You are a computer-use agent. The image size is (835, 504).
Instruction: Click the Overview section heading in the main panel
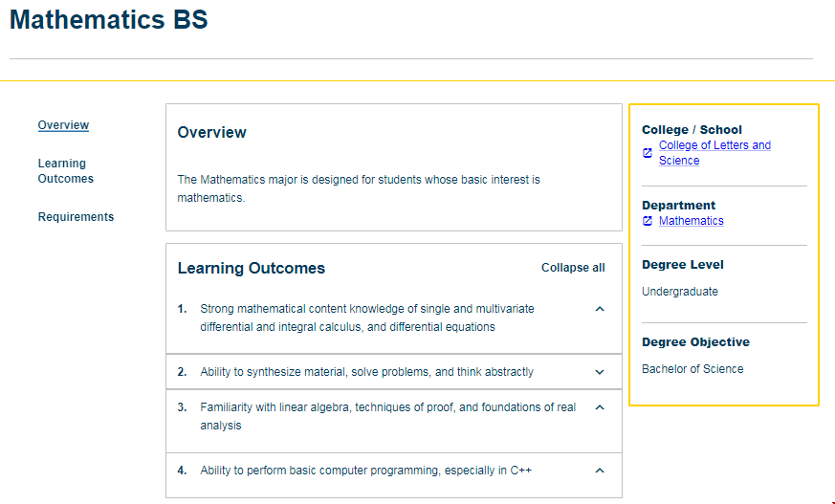[x=211, y=133]
